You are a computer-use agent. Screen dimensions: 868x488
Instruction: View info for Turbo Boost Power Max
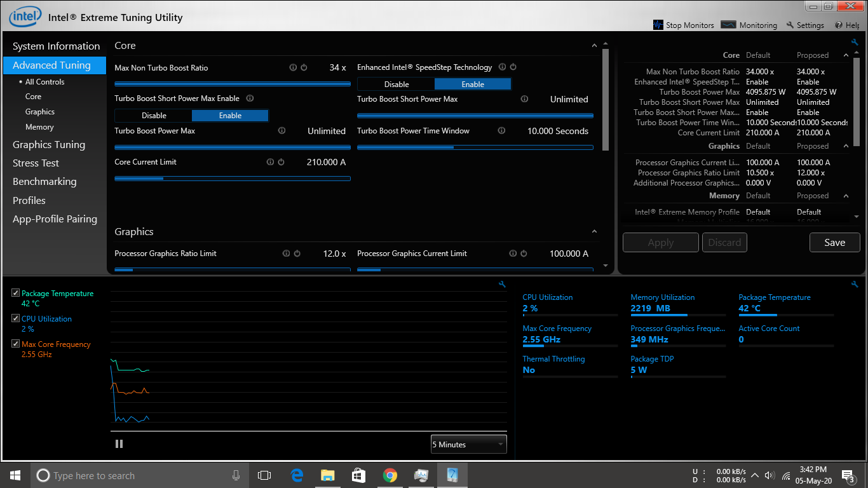[281, 131]
